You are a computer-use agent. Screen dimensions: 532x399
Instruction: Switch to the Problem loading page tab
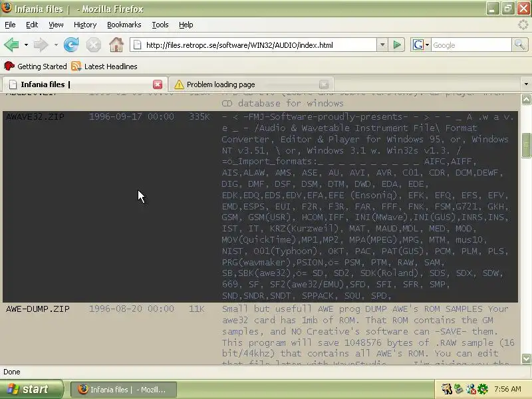[x=251, y=84]
